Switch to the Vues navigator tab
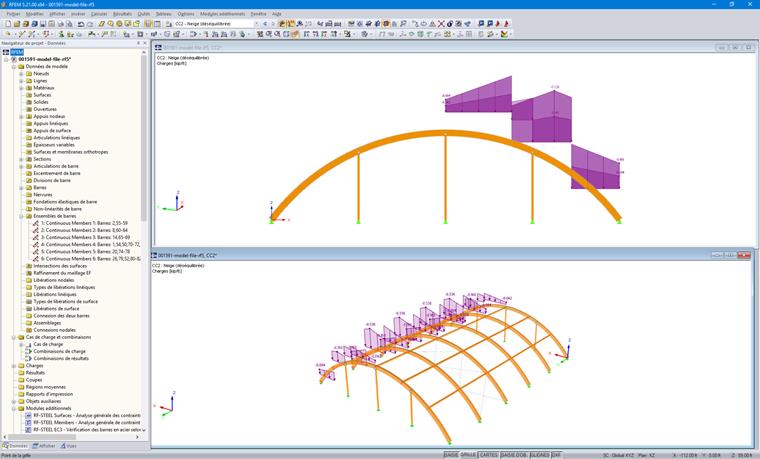The height and width of the screenshot is (459, 760). 69,446
